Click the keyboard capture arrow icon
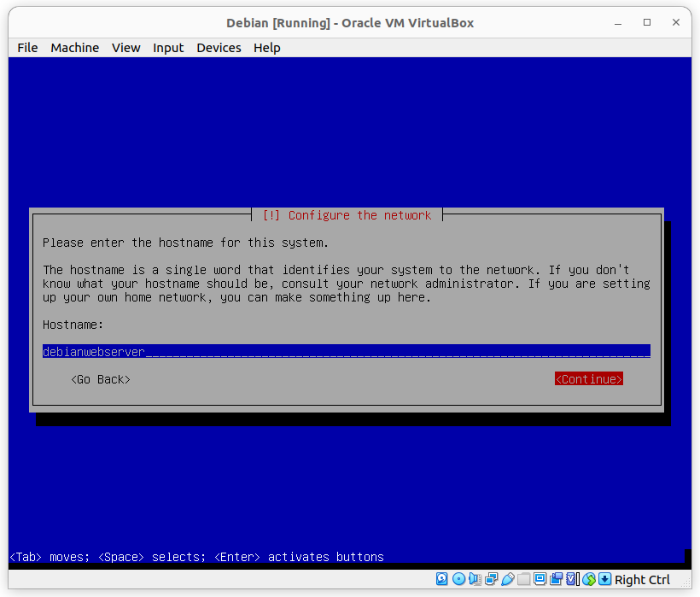Image resolution: width=700 pixels, height=597 pixels. click(604, 579)
